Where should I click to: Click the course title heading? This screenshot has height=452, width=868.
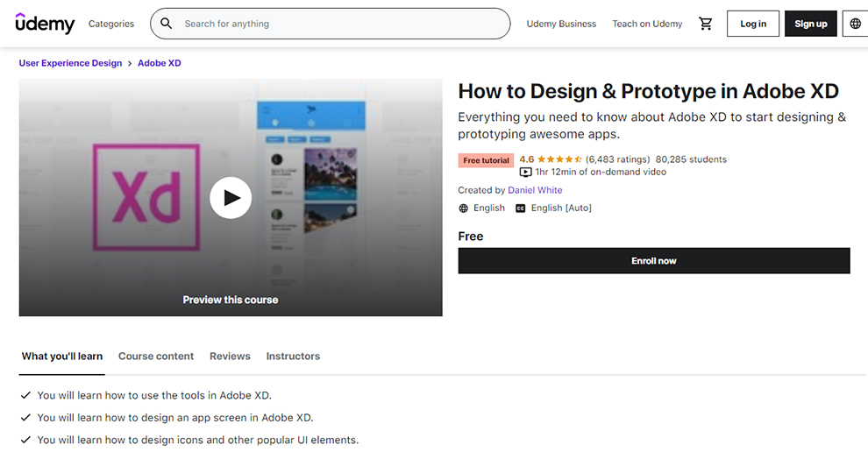648,91
